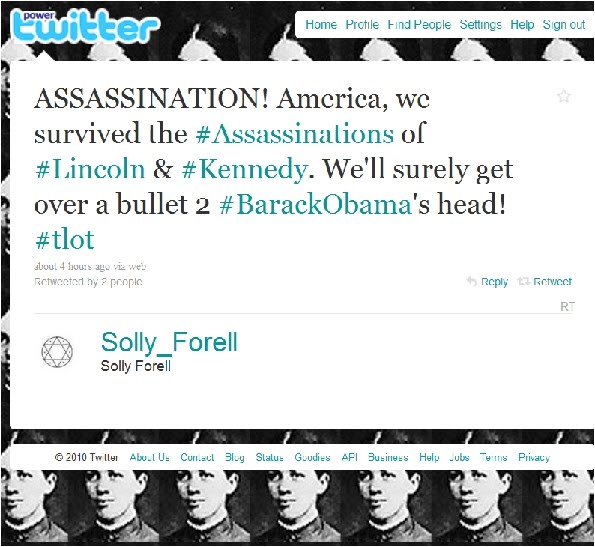The height and width of the screenshot is (547, 595).
Task: Open the About Us footer link
Action: (x=150, y=457)
